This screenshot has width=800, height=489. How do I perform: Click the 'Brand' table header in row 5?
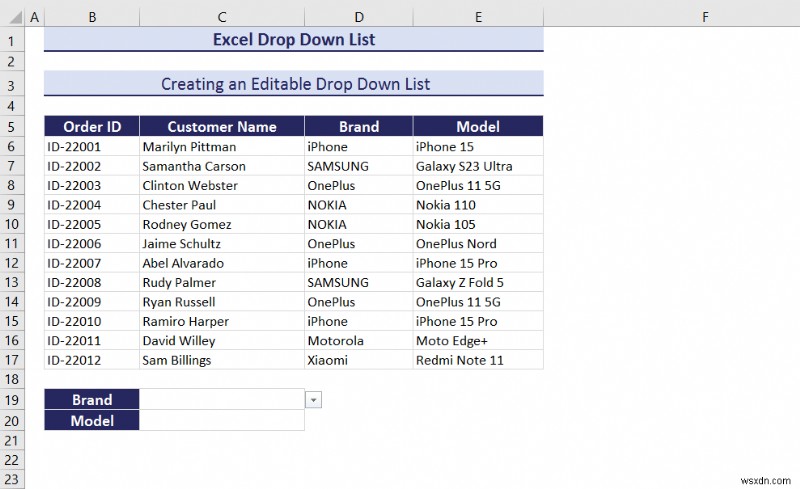tap(359, 126)
